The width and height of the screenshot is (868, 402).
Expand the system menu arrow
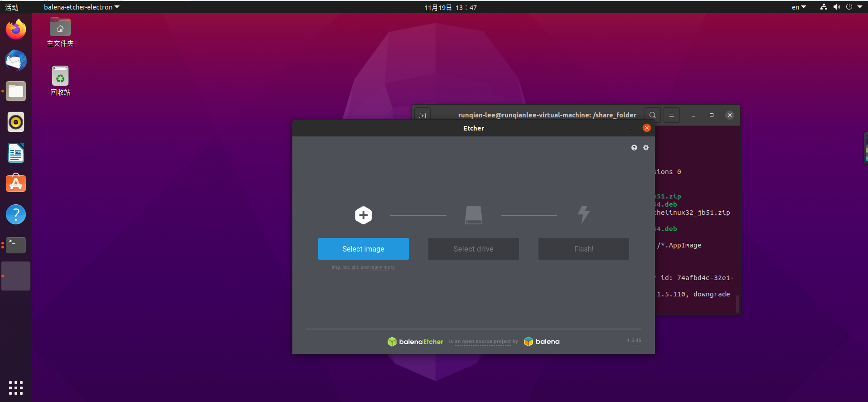860,7
